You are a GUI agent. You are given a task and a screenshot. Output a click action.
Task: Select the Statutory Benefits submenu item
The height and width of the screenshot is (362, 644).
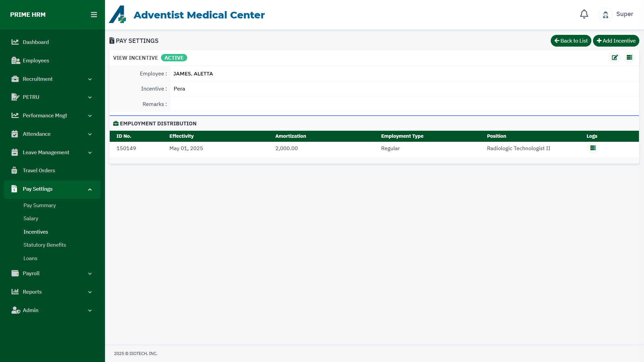tap(45, 245)
